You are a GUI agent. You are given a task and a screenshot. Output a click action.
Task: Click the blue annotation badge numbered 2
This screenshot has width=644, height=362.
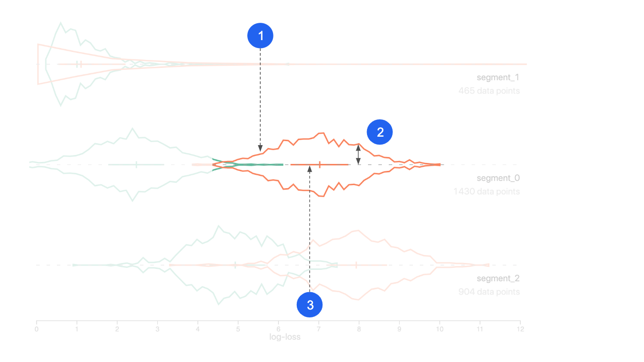379,132
